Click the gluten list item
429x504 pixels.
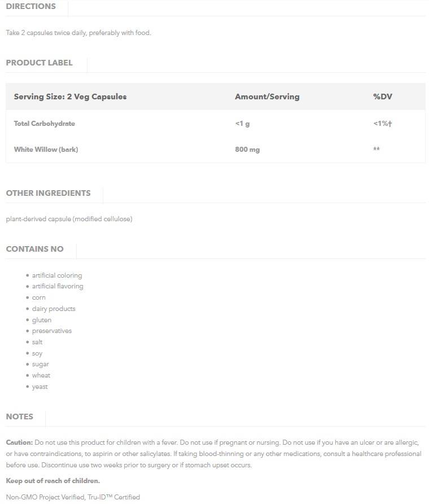pos(42,320)
